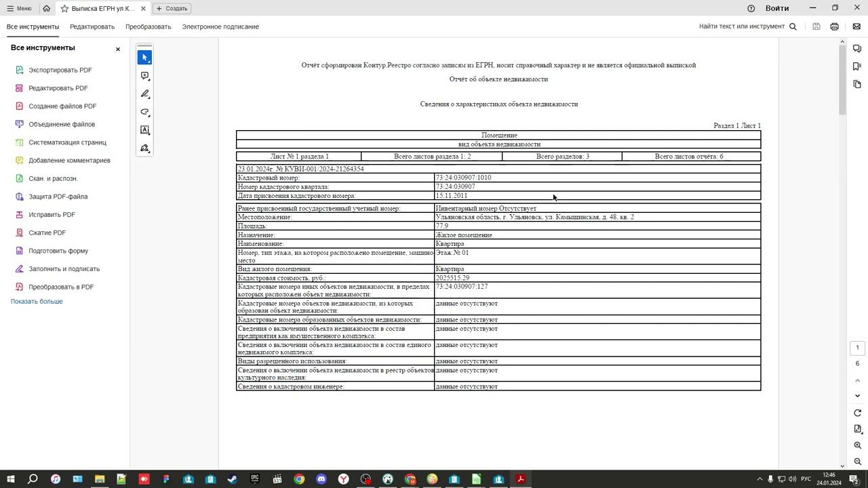Click the document vertical scrollbar thumb
The image size is (868, 488).
843,81
